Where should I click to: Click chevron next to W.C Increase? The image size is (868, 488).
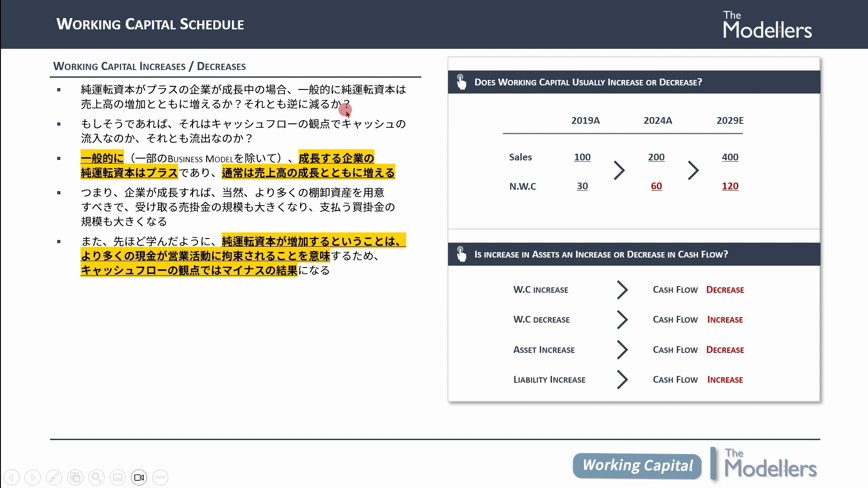click(x=622, y=290)
